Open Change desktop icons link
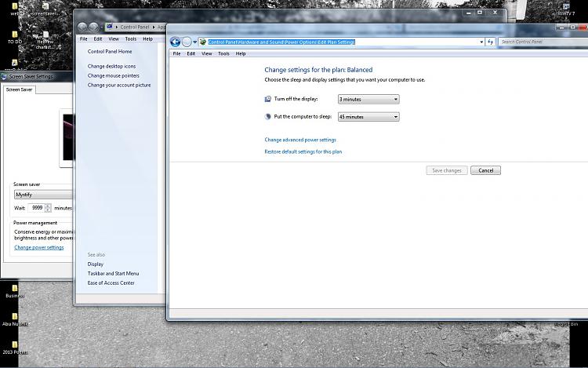The image size is (588, 368). point(111,67)
